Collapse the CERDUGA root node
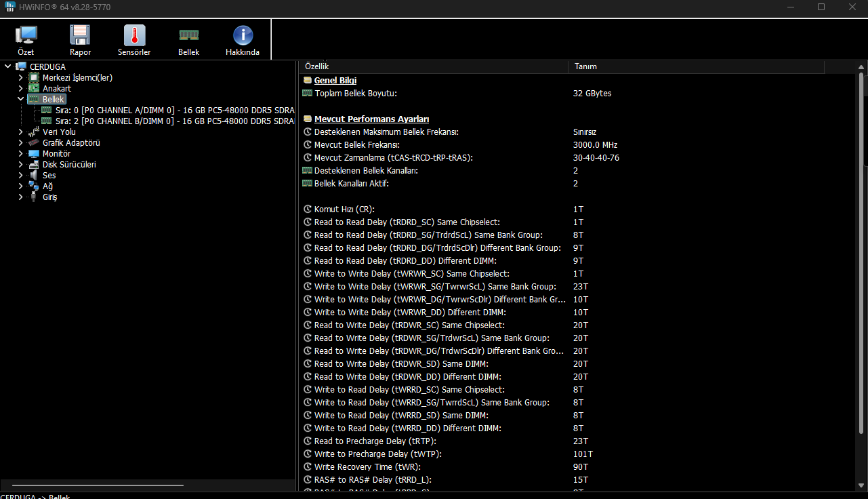Image resolution: width=868 pixels, height=499 pixels. pyautogui.click(x=7, y=66)
